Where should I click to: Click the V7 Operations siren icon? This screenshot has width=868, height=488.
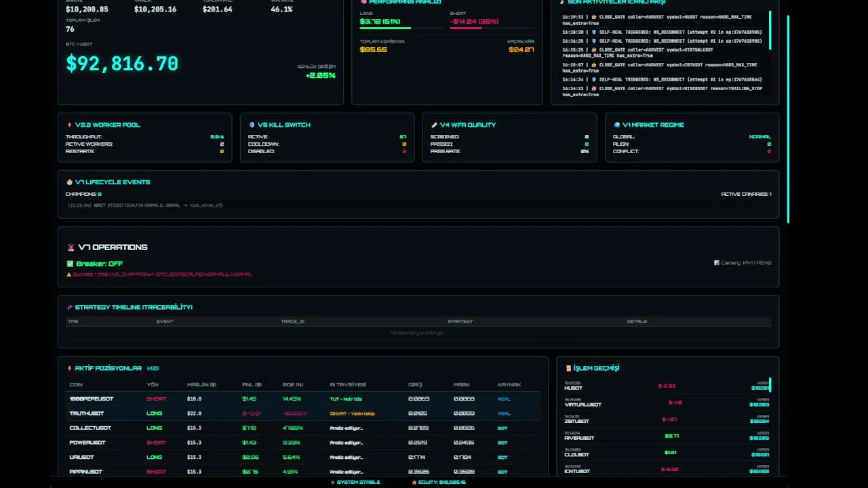coord(71,247)
